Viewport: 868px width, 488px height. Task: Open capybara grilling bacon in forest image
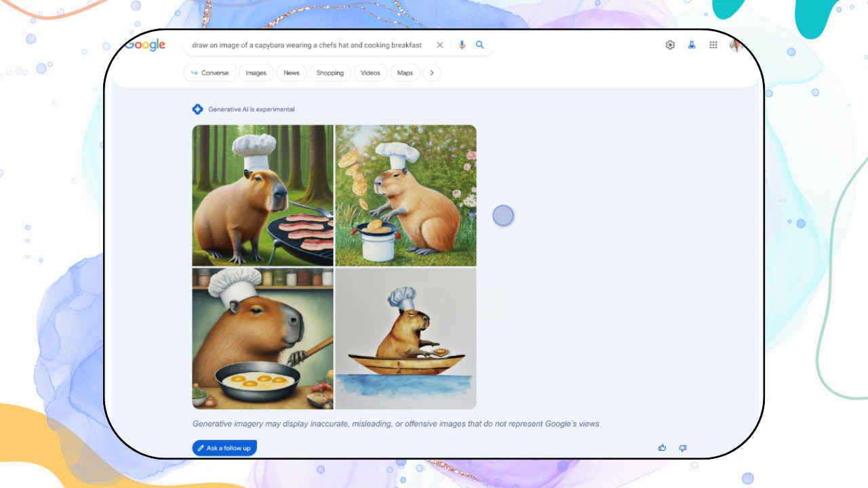[262, 195]
